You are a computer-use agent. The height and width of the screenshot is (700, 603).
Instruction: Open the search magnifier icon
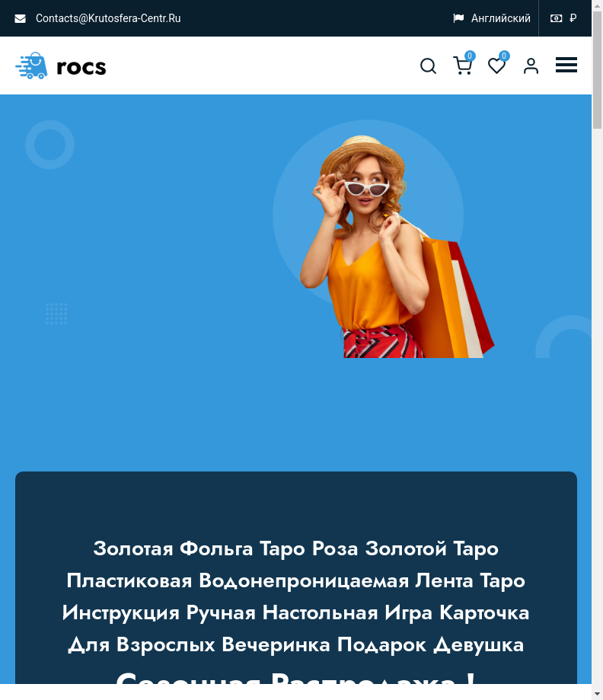[428, 66]
